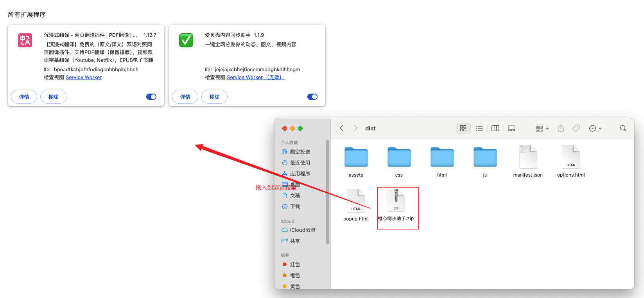Click the Finder search icon
This screenshot has height=298, width=644.
point(623,128)
